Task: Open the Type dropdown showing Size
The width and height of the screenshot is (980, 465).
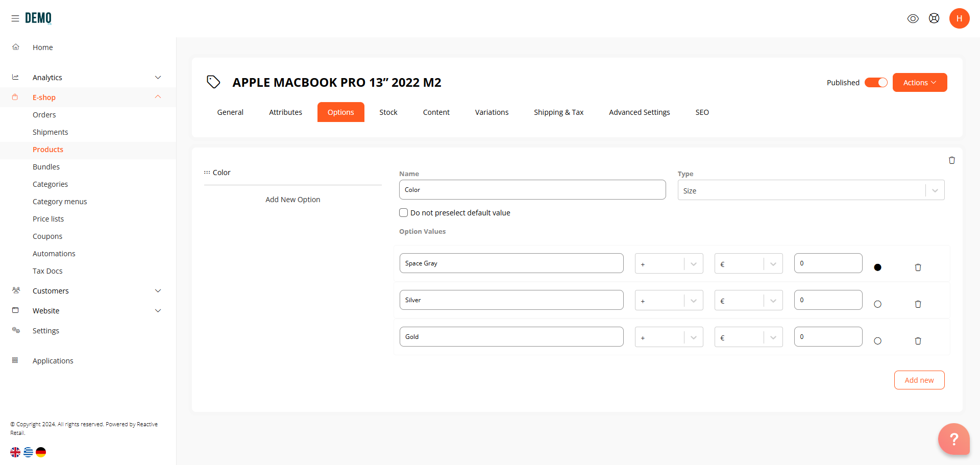Action: [x=811, y=190]
